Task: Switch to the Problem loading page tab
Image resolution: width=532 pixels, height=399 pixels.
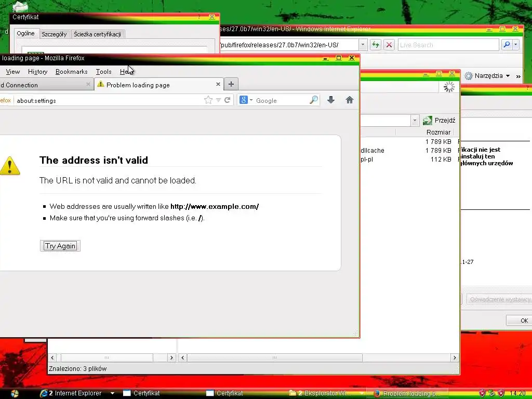Action: coord(158,85)
